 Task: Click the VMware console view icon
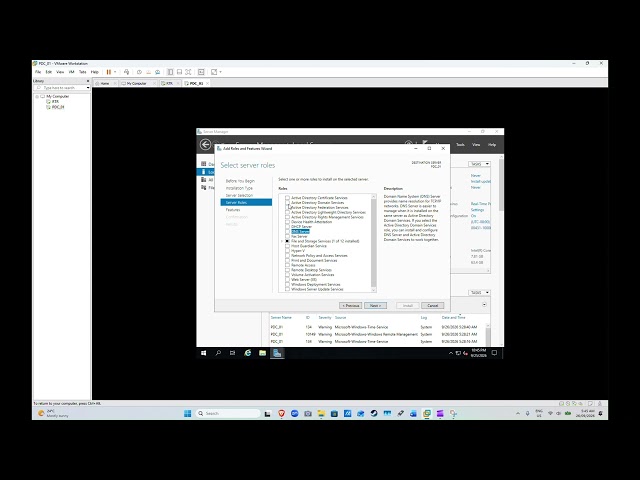(x=201, y=72)
